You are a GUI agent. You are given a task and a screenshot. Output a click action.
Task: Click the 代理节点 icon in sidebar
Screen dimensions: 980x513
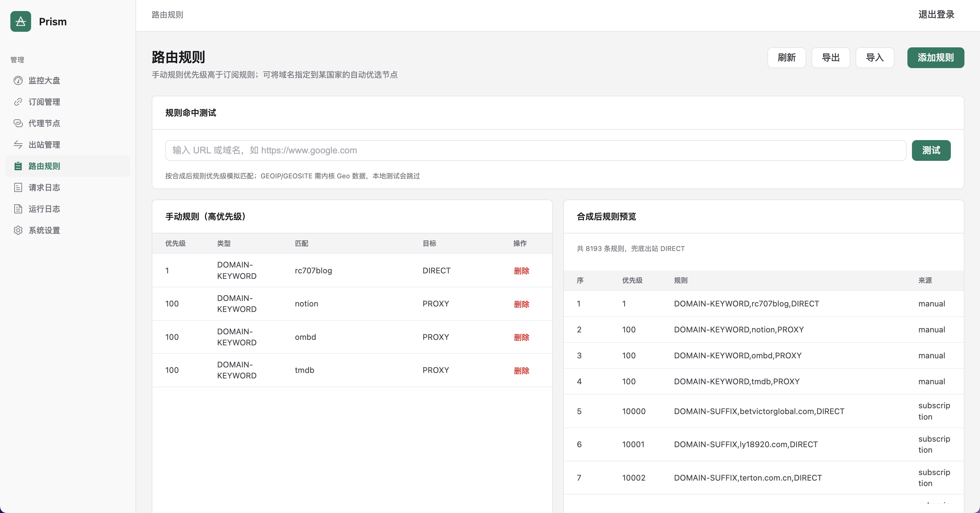18,123
